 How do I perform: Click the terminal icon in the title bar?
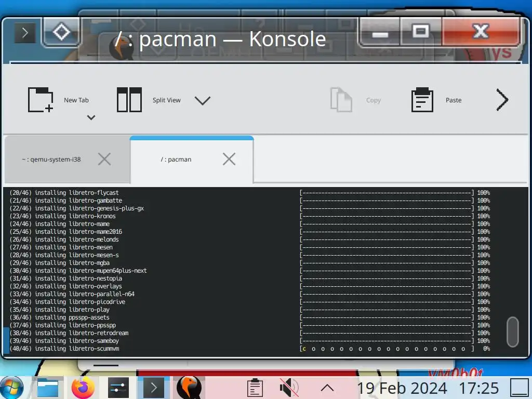24,33
